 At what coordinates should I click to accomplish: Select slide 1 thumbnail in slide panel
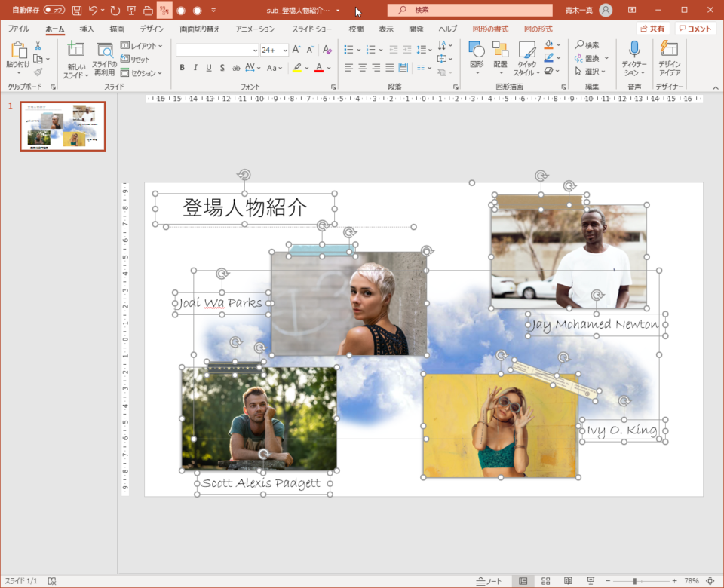tap(63, 126)
